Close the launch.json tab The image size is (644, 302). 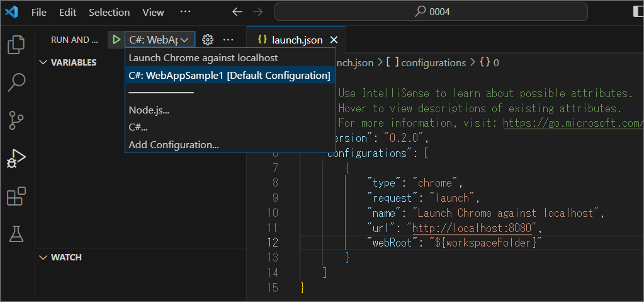click(x=334, y=40)
